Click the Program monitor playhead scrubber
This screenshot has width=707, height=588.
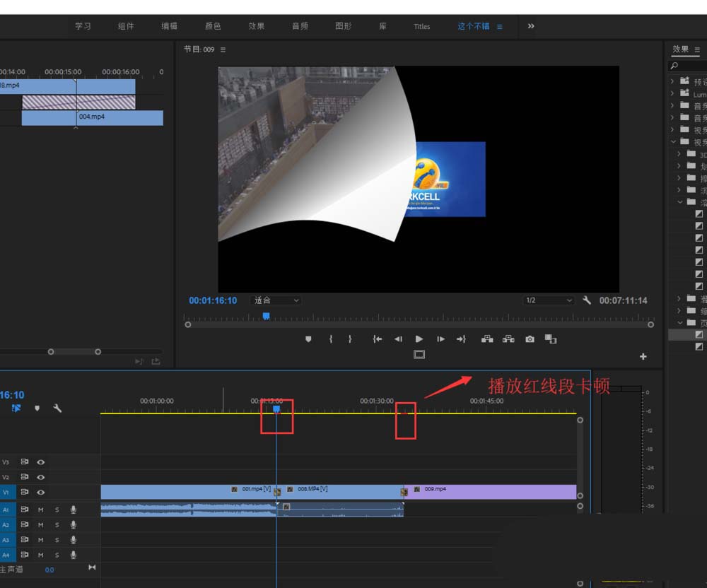click(266, 317)
